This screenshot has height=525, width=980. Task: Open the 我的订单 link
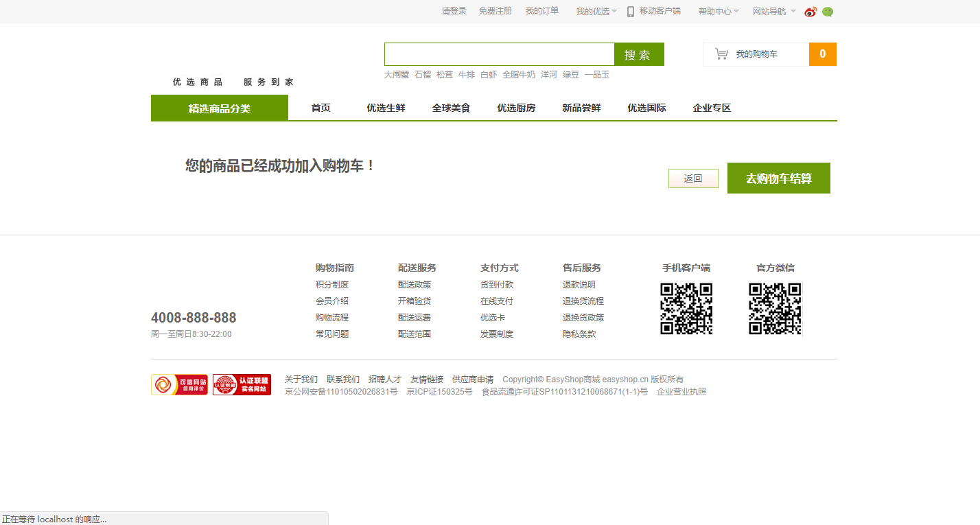click(542, 11)
